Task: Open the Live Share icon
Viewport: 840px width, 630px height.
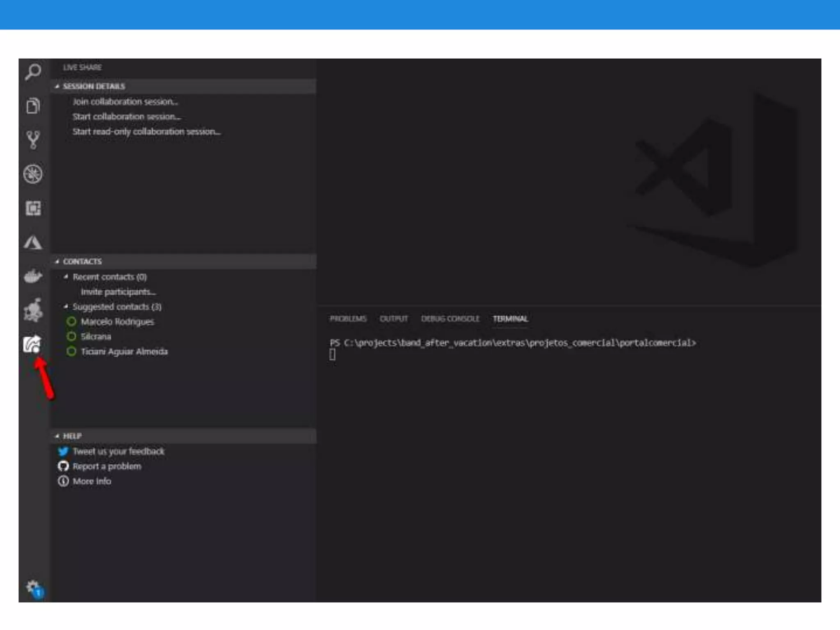Action: pos(32,344)
